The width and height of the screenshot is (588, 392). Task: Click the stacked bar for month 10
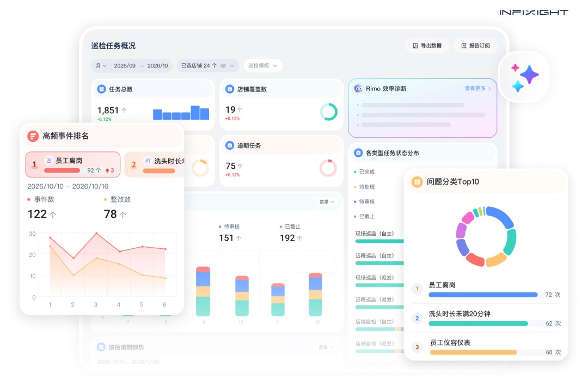click(242, 296)
